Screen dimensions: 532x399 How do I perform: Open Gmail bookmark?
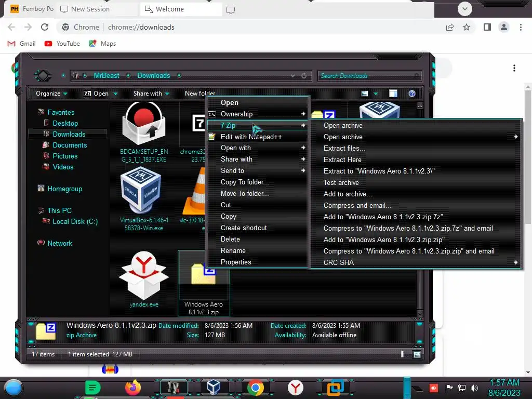22,44
